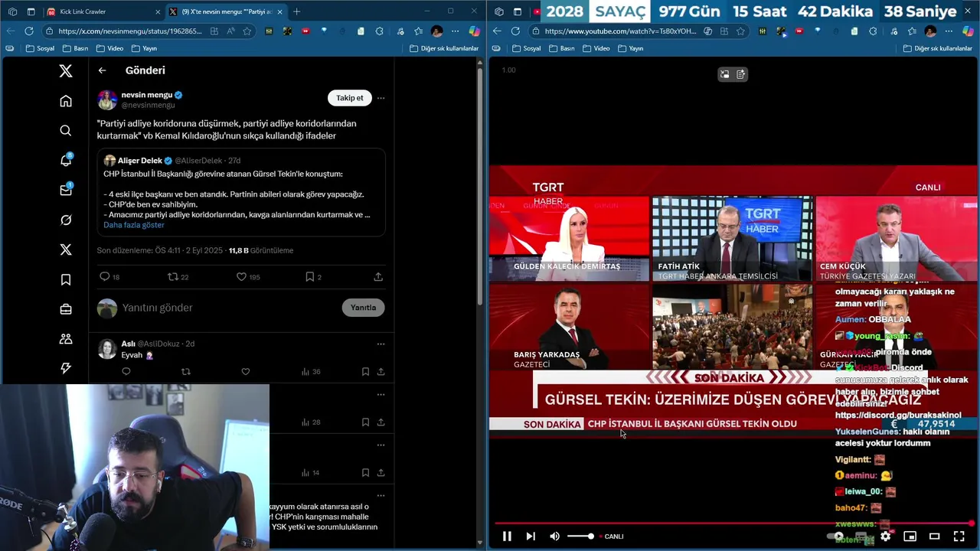Reply to nevsin mengu's post (18)

(x=109, y=277)
